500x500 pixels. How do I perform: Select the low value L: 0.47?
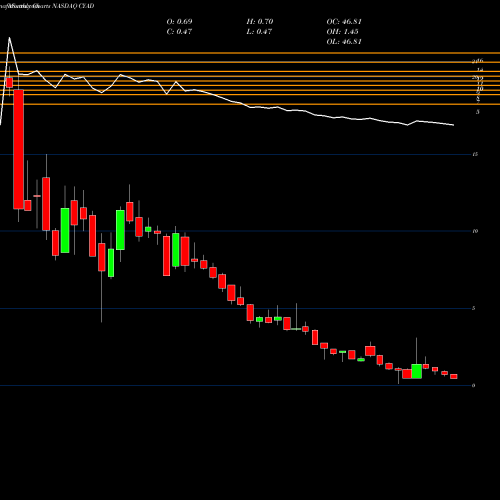pyautogui.click(x=259, y=32)
